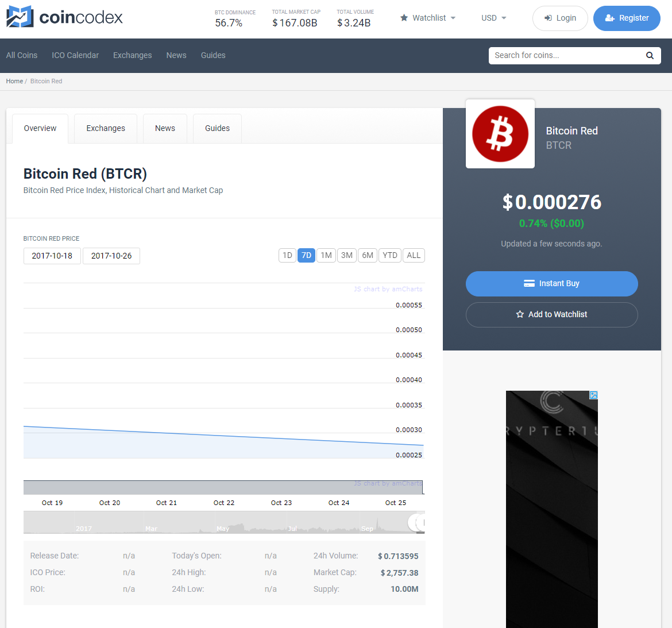This screenshot has height=628, width=672.
Task: Click the Login button
Action: [559, 18]
